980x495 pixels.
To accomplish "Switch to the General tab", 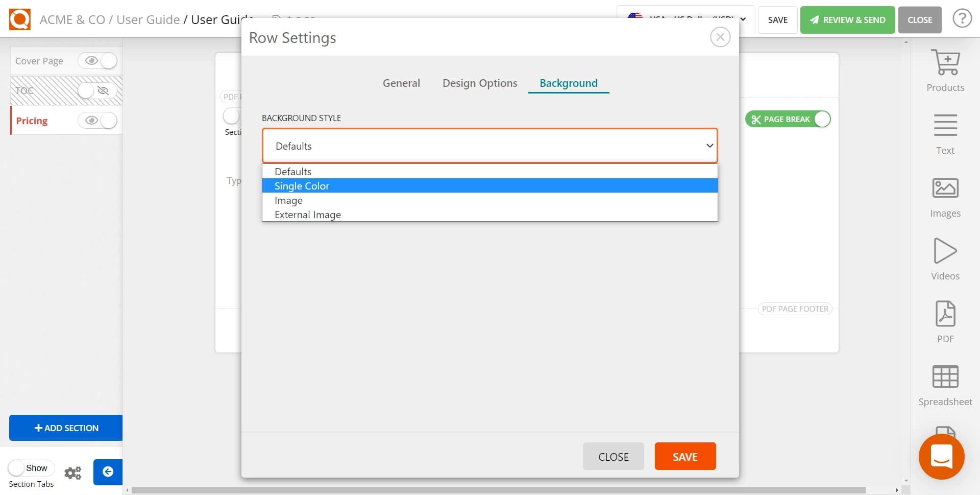I will click(401, 83).
